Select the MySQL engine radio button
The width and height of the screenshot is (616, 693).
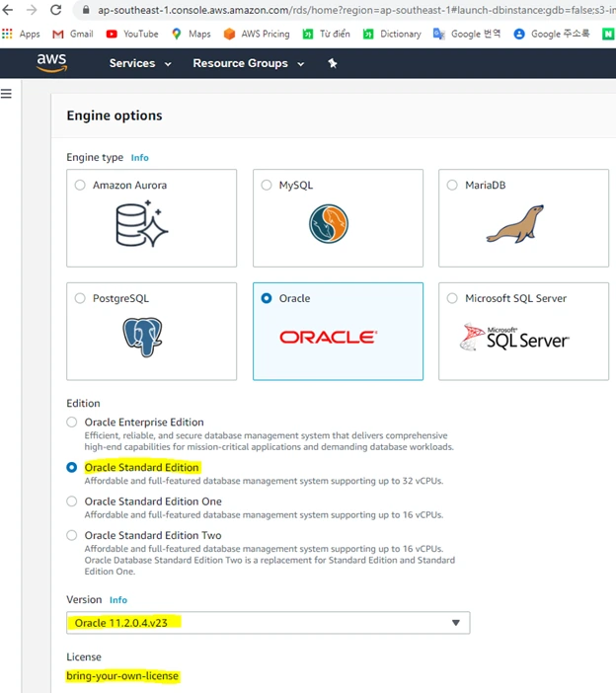coord(267,185)
